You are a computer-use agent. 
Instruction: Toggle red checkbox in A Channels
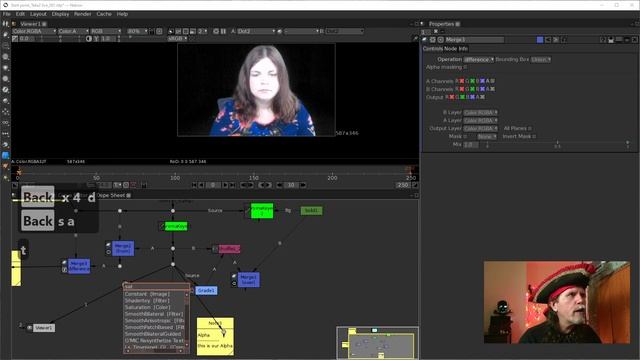click(462, 81)
